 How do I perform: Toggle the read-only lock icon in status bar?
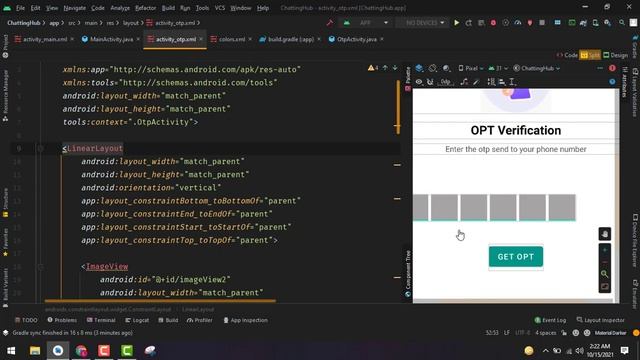(x=564, y=333)
